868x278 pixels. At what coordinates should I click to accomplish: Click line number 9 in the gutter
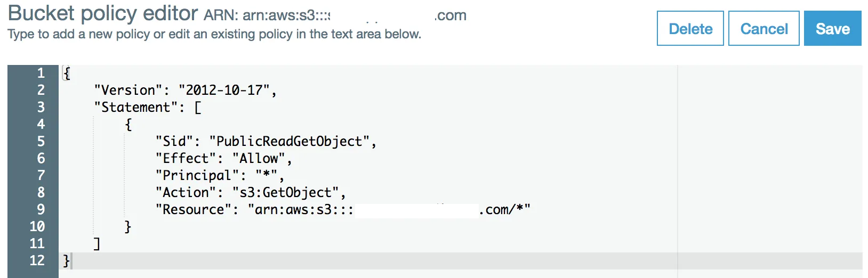click(41, 209)
